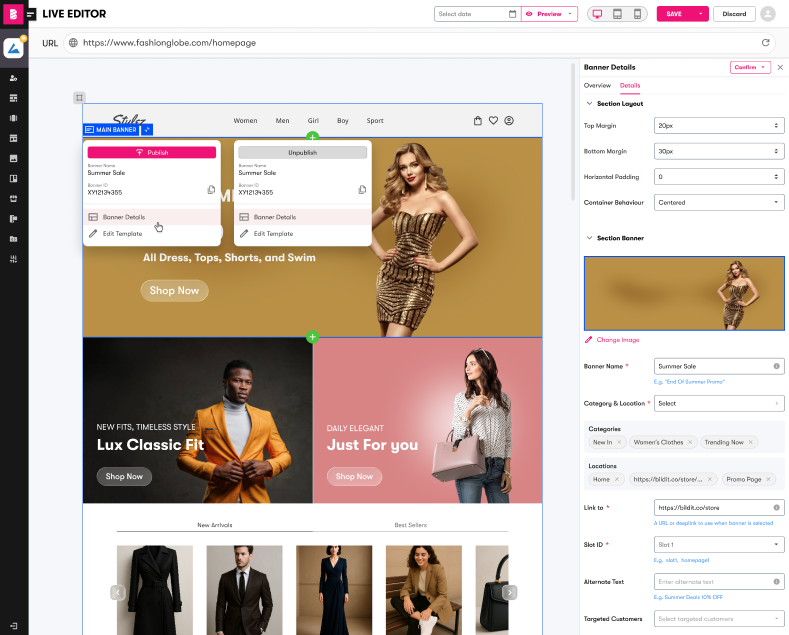Open Edit Template in the Publish card

point(151,234)
